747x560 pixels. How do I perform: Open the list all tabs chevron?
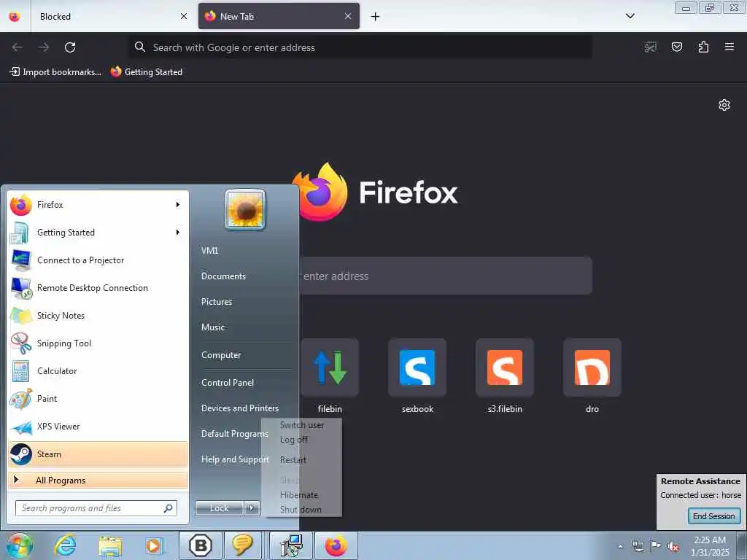tap(630, 16)
